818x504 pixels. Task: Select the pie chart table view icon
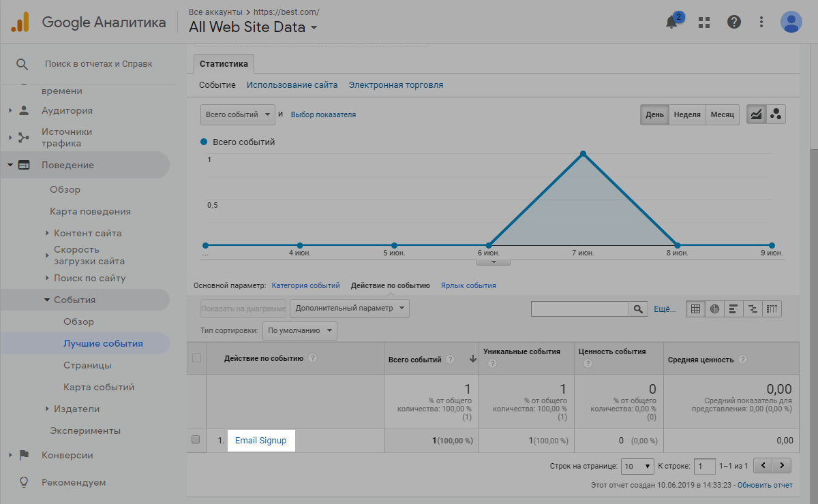click(x=714, y=309)
